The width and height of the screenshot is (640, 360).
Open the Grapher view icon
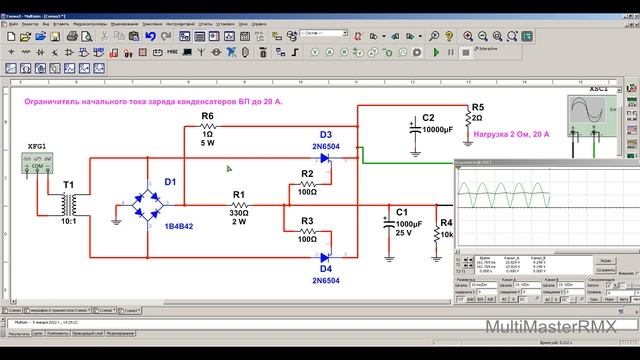[229, 36]
